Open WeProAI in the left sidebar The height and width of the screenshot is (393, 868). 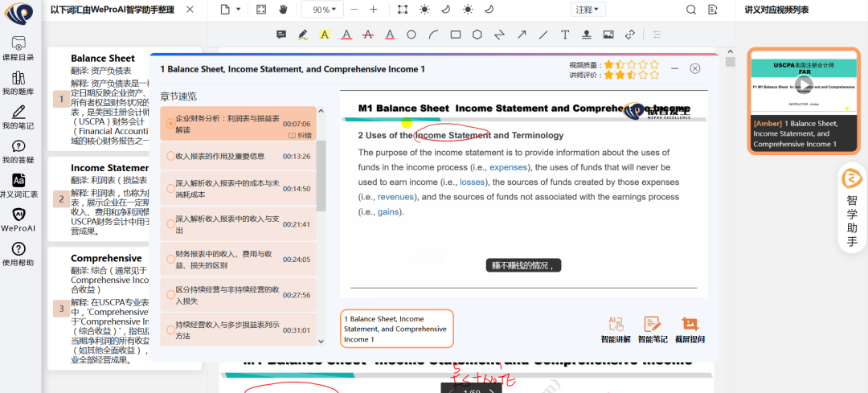tap(18, 219)
